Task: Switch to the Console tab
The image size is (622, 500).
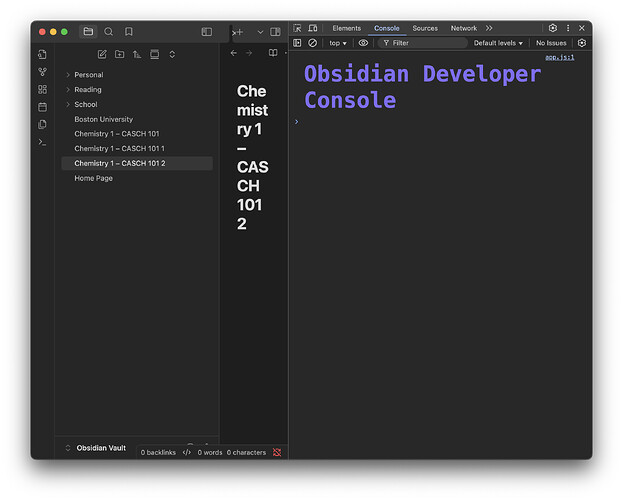Action: click(x=386, y=28)
